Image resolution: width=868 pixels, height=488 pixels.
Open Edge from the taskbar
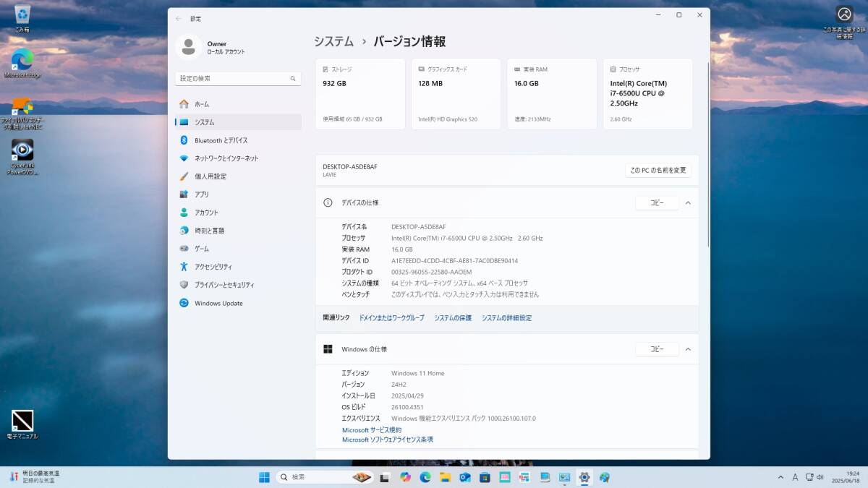[x=425, y=477]
